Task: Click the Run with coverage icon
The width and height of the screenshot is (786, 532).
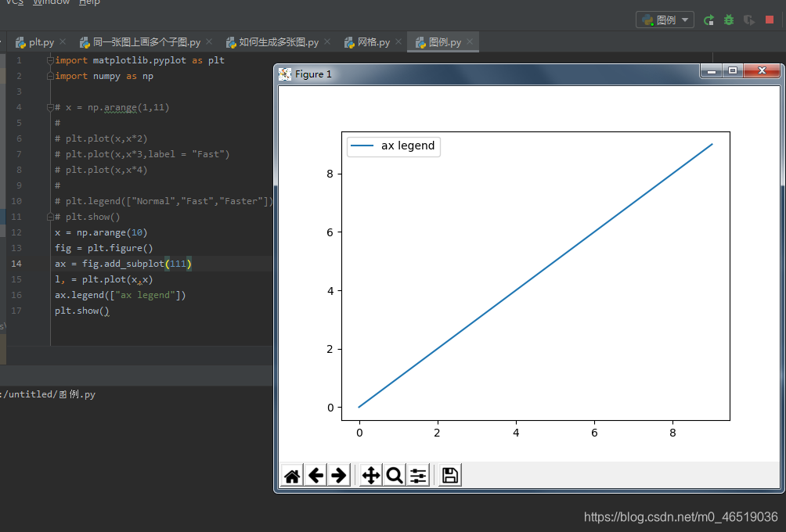Action: pos(749,20)
